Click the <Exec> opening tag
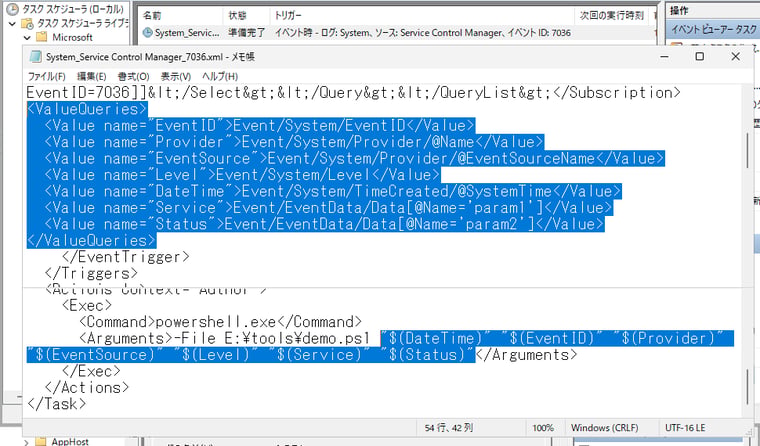The image size is (760, 446). (x=86, y=306)
